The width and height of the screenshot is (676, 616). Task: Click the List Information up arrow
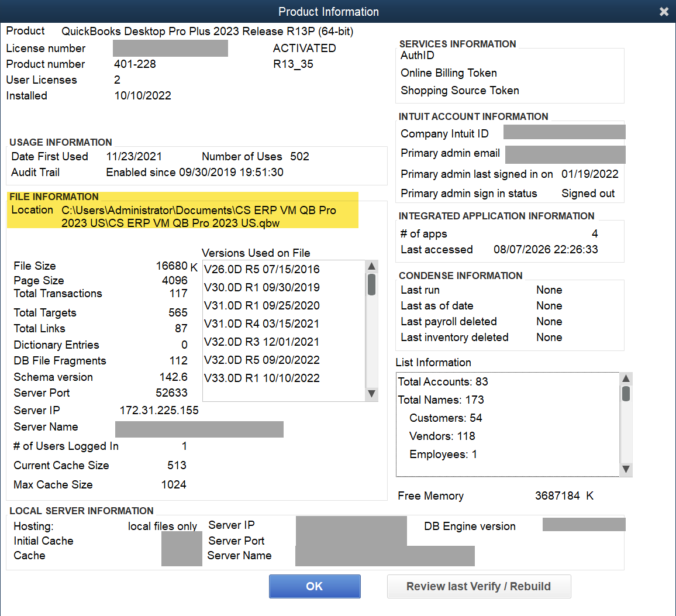[626, 378]
